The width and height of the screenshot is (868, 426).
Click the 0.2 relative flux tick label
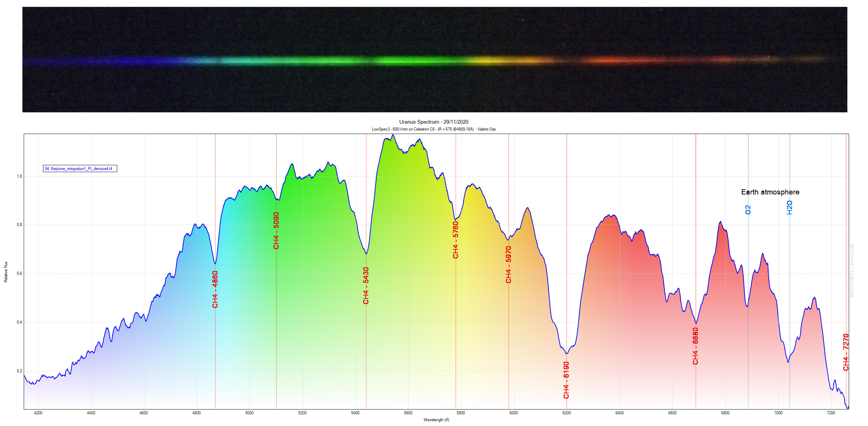tap(19, 371)
